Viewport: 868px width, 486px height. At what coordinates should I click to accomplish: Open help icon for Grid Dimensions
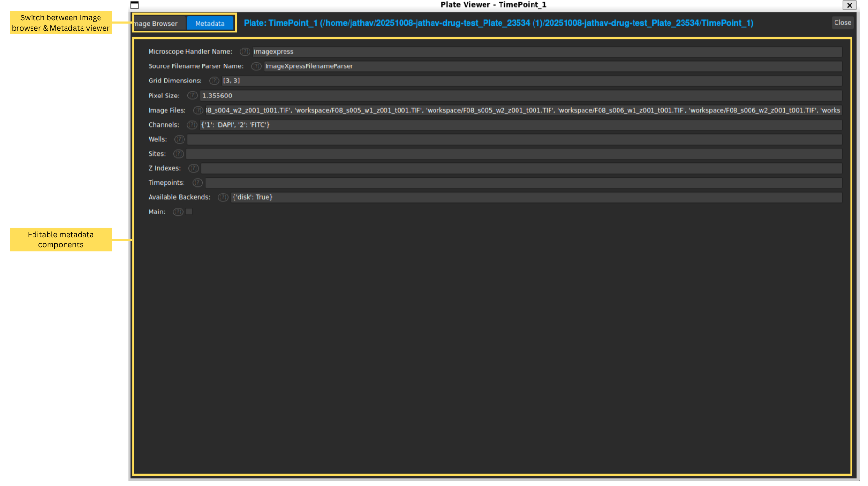214,81
